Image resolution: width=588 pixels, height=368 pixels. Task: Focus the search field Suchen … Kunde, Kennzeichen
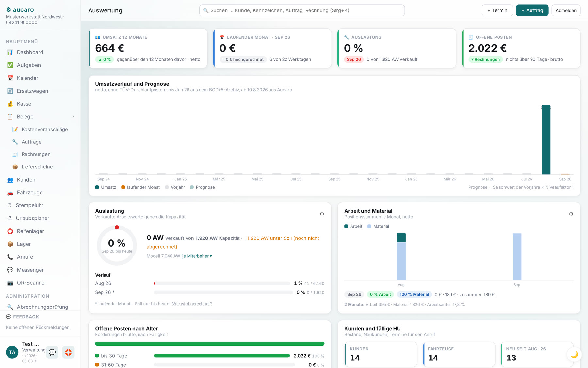(x=302, y=10)
